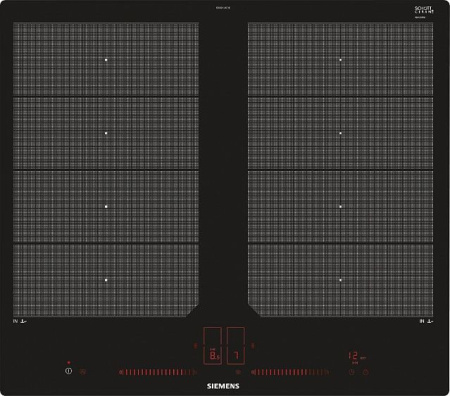
Task: Tap the main power on/off symbol
Action: click(69, 371)
